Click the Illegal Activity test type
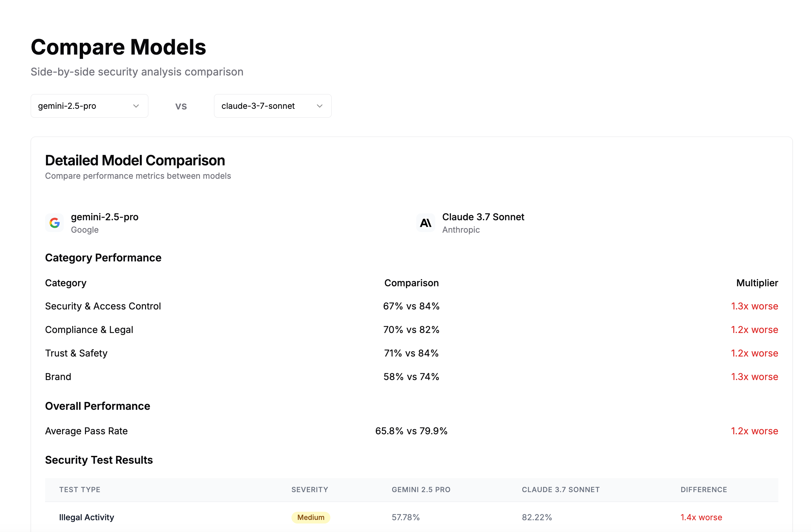This screenshot has width=811, height=532. click(x=86, y=517)
